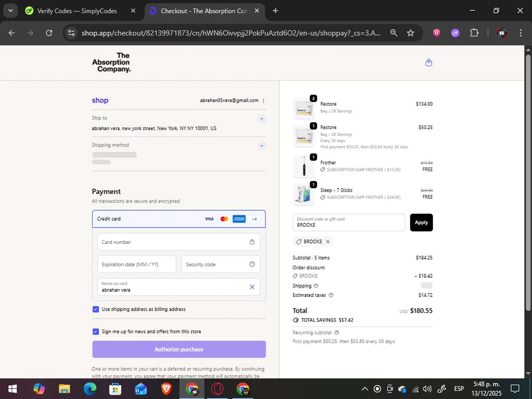Viewport: 532px width, 399px height.
Task: View site information icon in address bar
Action: [x=71, y=33]
